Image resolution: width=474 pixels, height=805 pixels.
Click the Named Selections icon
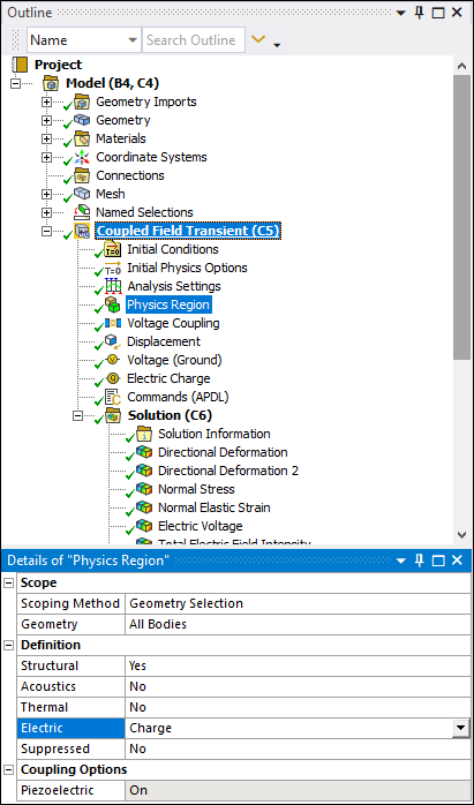[82, 212]
